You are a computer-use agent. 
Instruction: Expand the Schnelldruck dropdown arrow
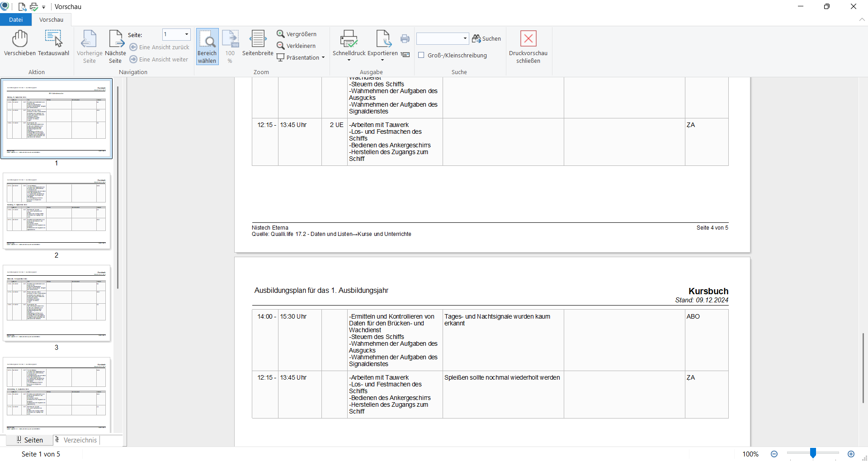tap(349, 60)
